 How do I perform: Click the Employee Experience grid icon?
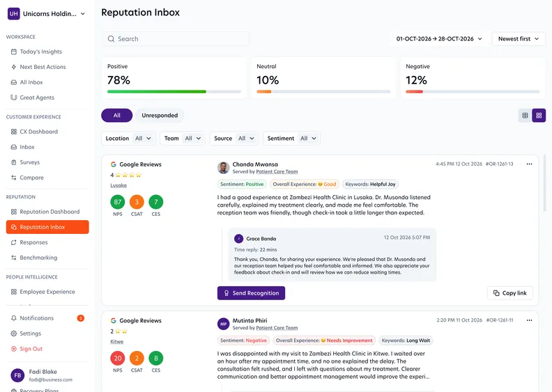coord(14,292)
